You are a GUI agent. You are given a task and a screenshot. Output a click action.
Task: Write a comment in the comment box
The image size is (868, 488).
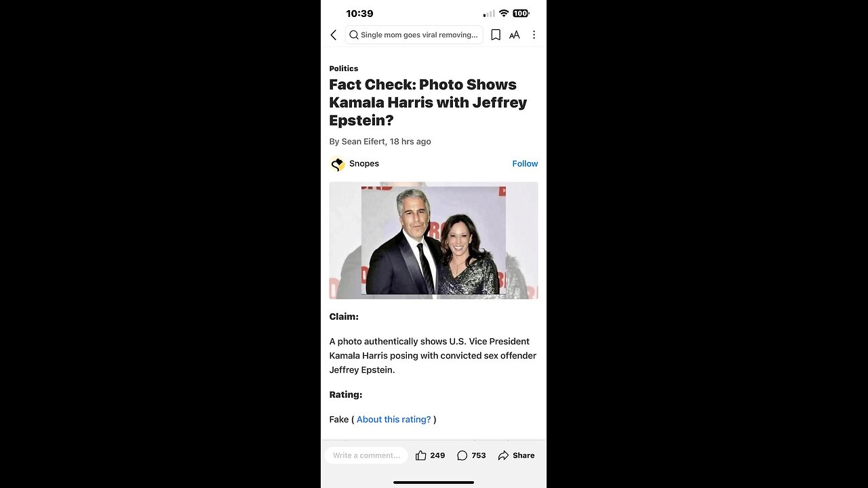366,455
